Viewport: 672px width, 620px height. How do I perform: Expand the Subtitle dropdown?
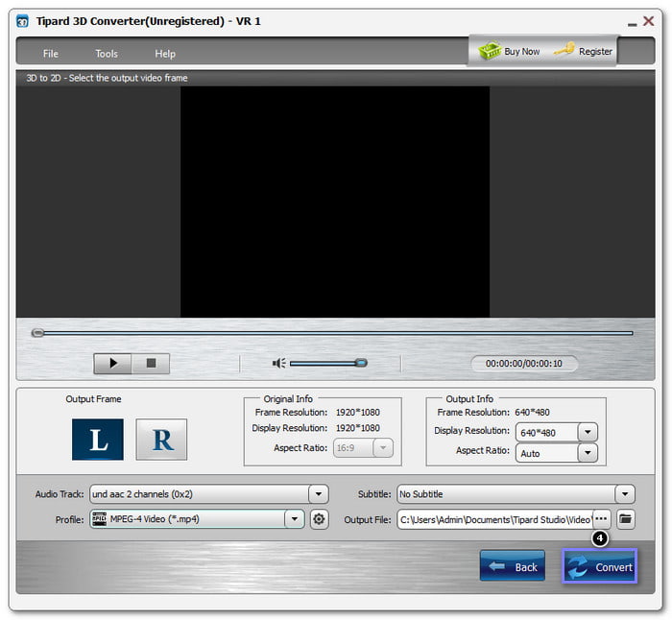point(625,494)
